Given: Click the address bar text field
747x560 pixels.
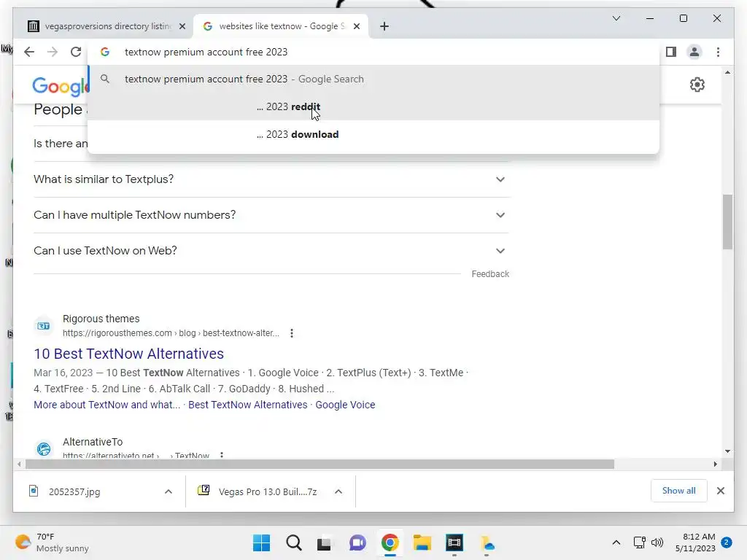Looking at the screenshot, I should [373, 52].
